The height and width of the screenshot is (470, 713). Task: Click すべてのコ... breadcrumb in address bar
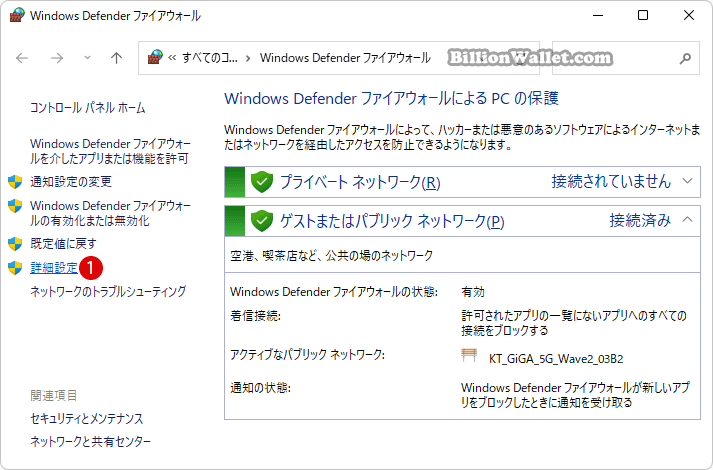tap(210, 58)
